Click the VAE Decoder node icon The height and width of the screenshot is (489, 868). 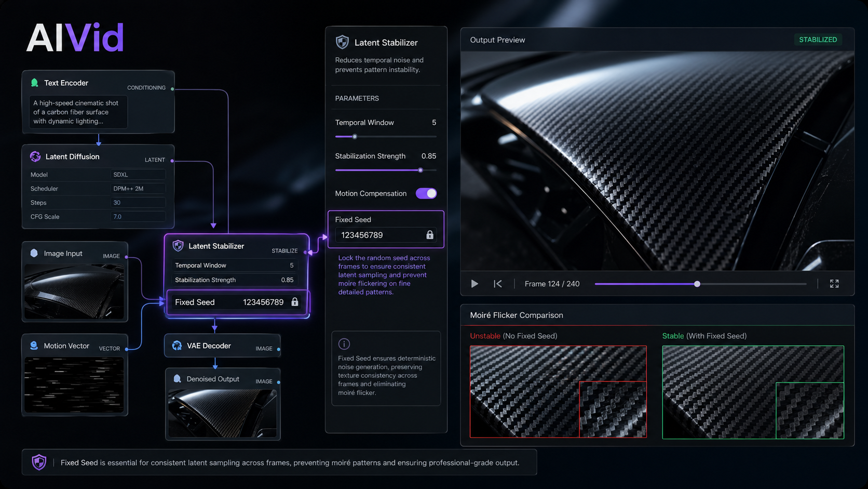pyautogui.click(x=177, y=346)
